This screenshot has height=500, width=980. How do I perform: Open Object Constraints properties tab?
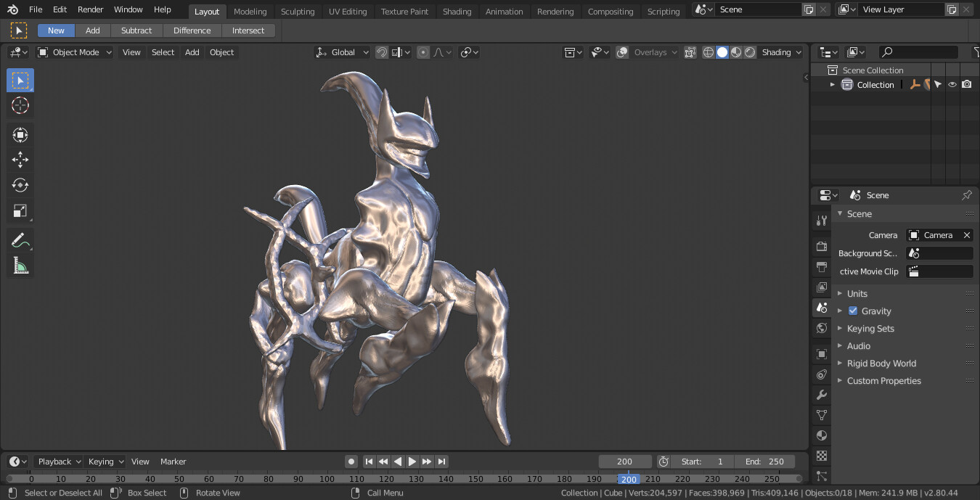pos(822,374)
